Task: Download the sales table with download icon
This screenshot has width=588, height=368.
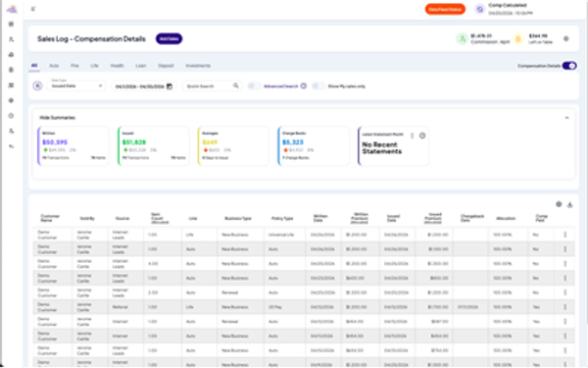Action: click(570, 204)
